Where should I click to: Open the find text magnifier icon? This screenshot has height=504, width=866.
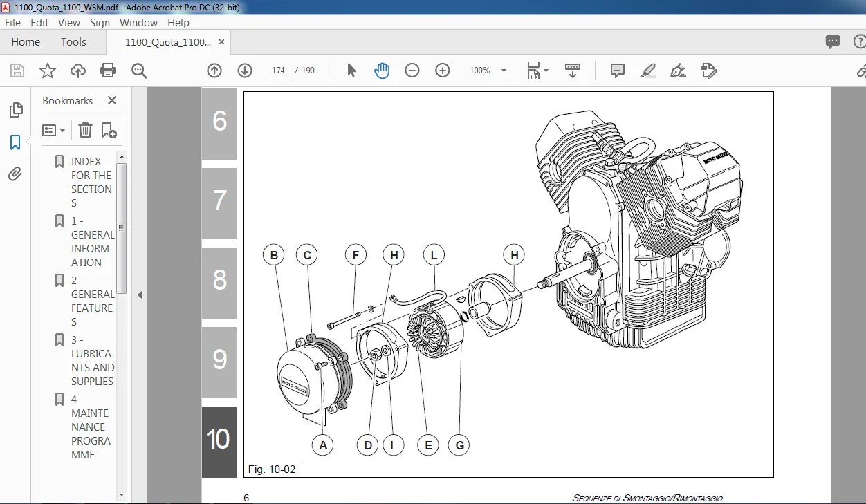(x=139, y=71)
